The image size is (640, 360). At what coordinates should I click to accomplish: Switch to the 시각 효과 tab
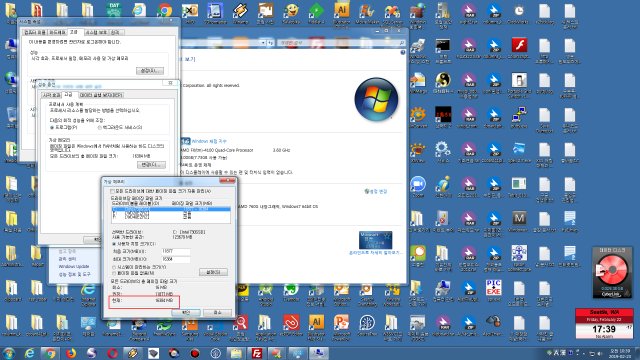click(51, 95)
